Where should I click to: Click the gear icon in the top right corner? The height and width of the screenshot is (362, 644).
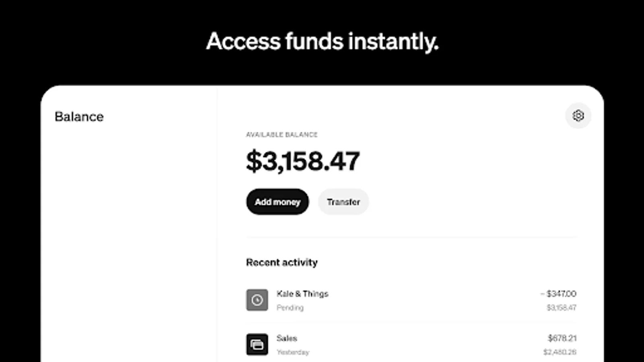pos(578,116)
